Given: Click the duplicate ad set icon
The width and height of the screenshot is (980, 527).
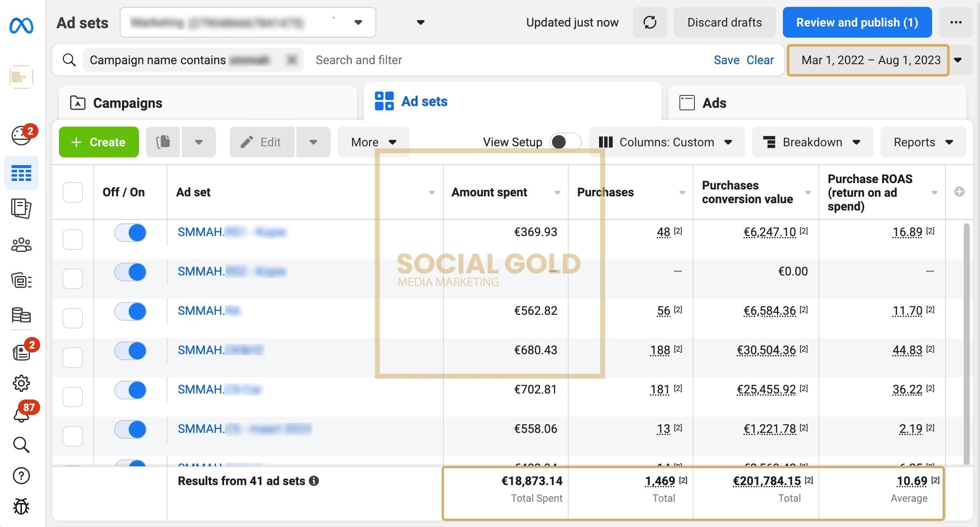Looking at the screenshot, I should [163, 142].
